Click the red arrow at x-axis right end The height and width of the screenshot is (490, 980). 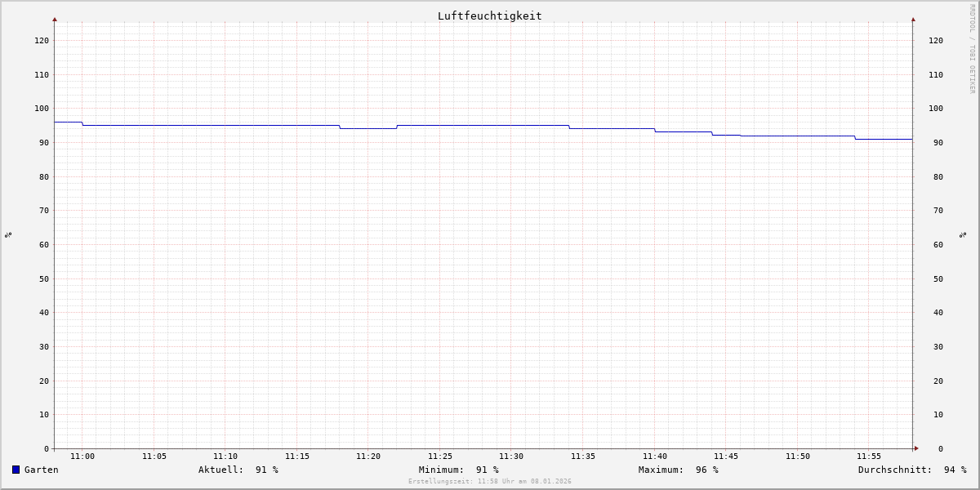click(916, 448)
